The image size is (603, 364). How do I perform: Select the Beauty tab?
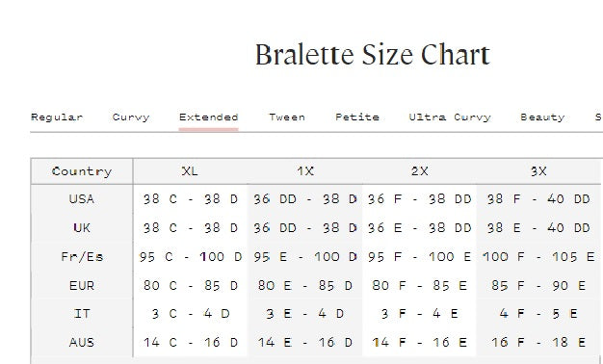click(x=542, y=117)
